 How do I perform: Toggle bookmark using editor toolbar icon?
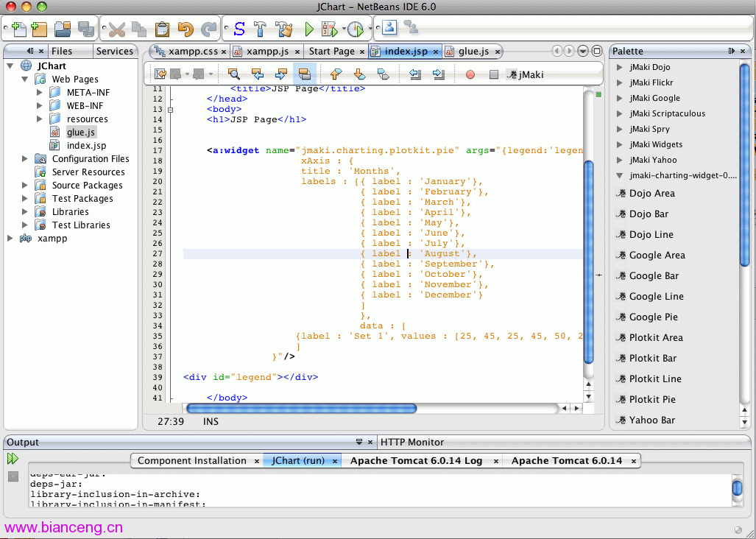[x=383, y=74]
